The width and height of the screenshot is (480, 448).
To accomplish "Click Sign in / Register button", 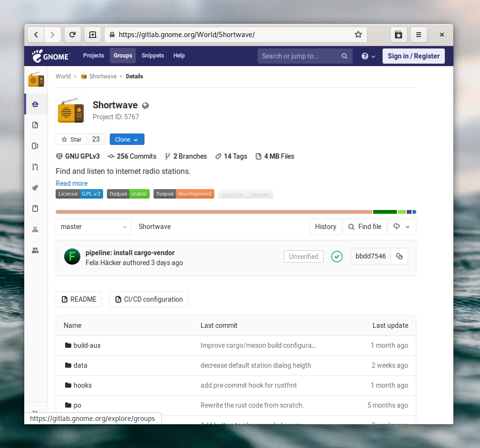I will pyautogui.click(x=413, y=56).
